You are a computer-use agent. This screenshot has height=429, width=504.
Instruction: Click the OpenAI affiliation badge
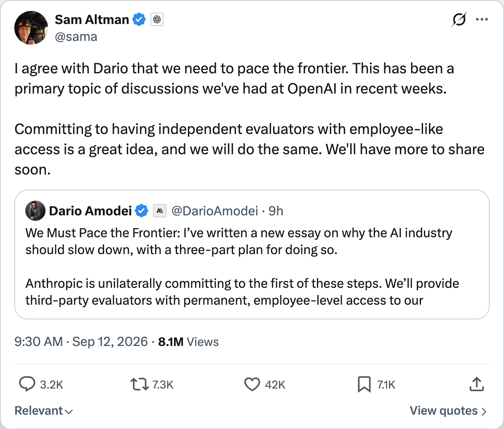coord(157,20)
